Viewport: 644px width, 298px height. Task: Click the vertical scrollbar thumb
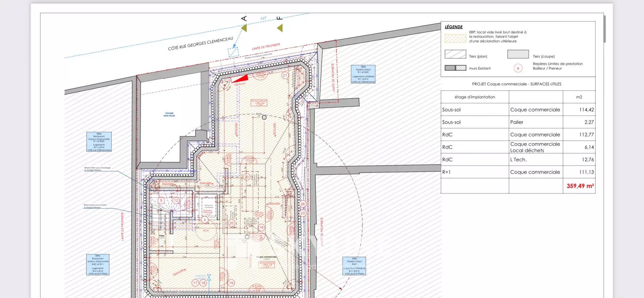605,29
